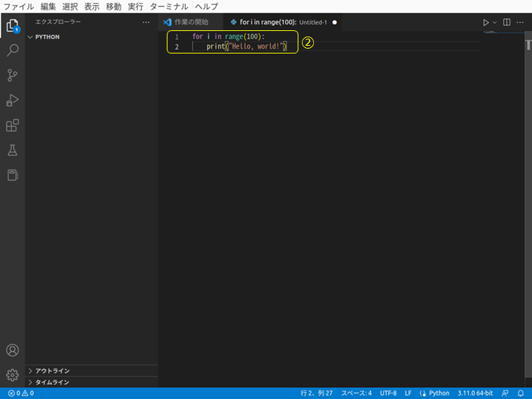Run the Python file with play button
The image size is (532, 399).
pos(486,23)
